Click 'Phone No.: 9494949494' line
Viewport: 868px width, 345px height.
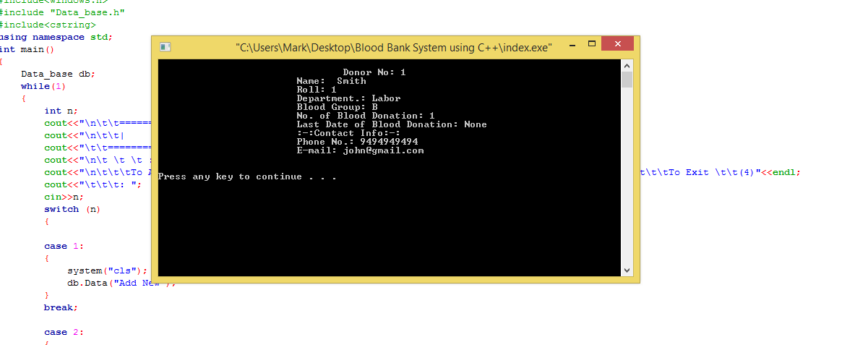click(x=357, y=142)
